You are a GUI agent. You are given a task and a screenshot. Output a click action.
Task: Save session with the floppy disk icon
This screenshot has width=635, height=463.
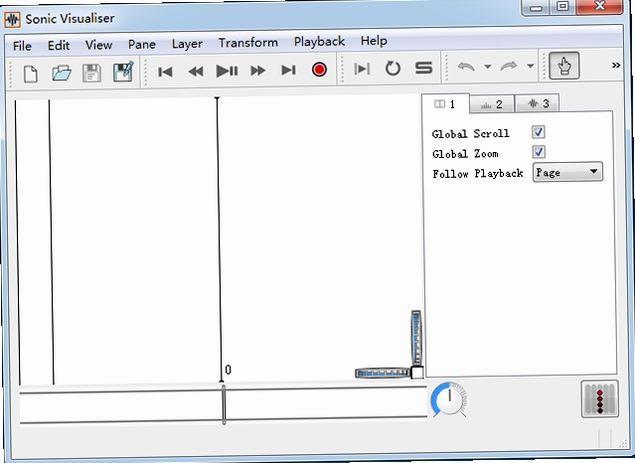click(x=92, y=73)
